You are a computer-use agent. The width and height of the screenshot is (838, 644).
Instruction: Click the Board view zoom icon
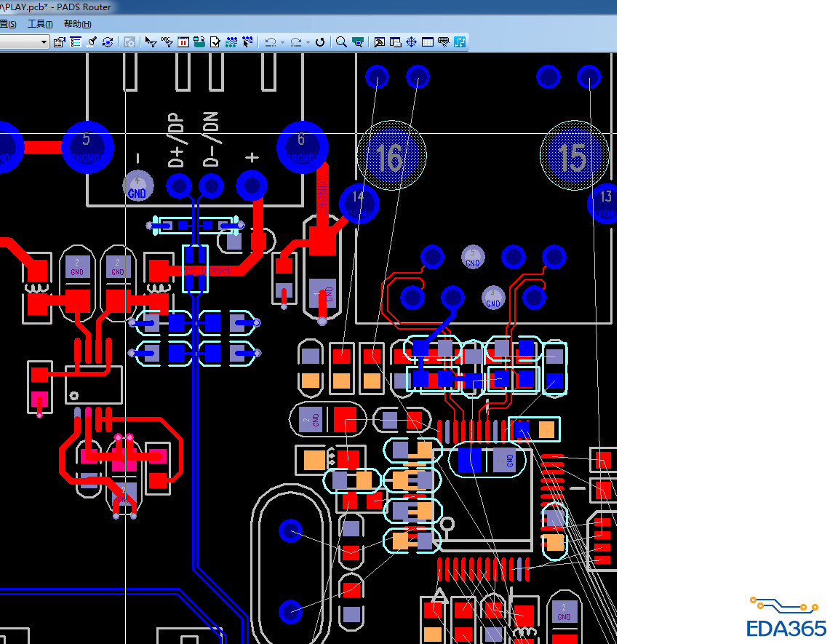pyautogui.click(x=358, y=41)
